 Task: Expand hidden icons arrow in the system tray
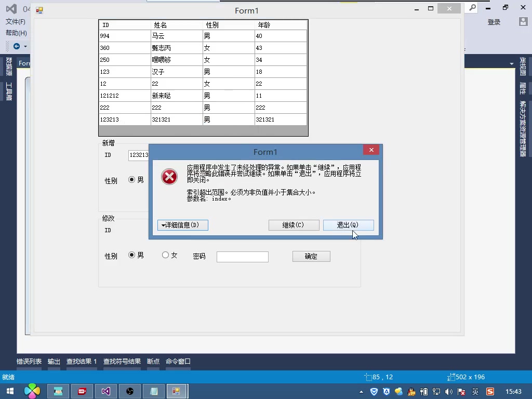point(361,391)
